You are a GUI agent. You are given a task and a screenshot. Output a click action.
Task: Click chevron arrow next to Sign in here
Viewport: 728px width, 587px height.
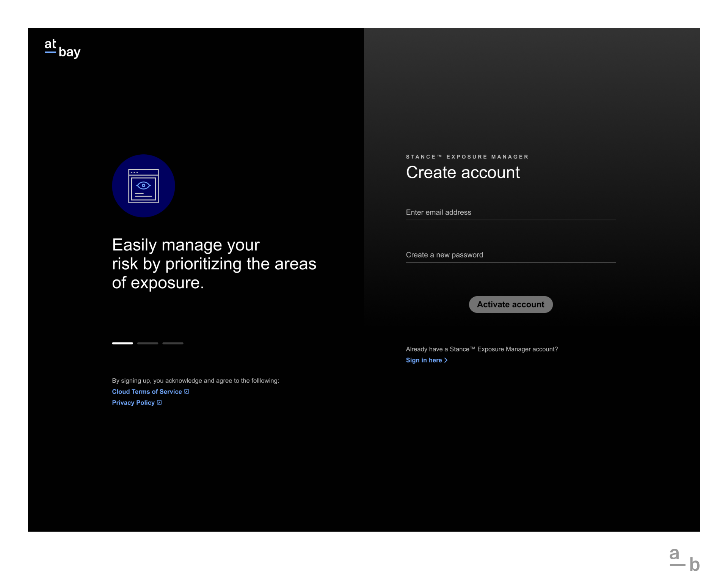(x=446, y=360)
